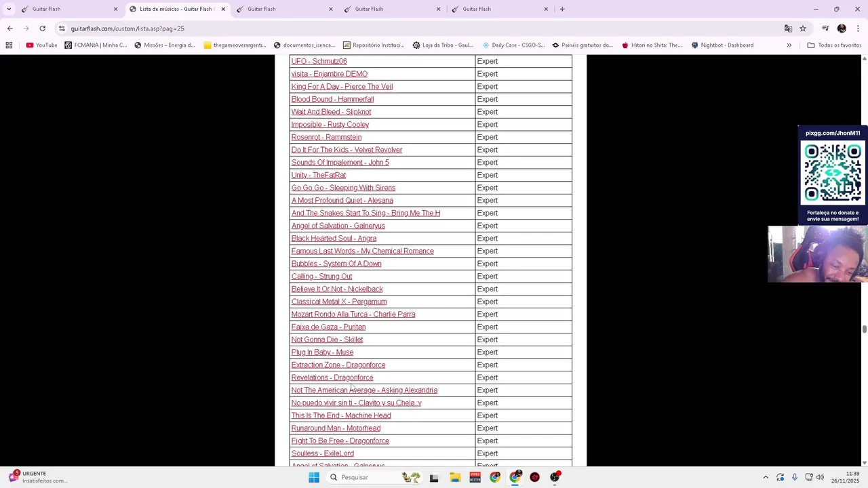The image size is (868, 488).
Task: Open the media control icon in toolbar
Action: [x=825, y=28]
